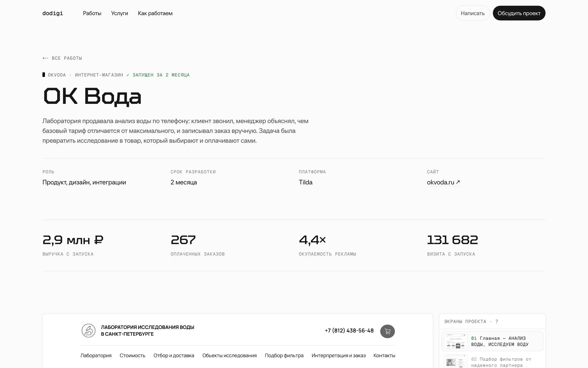Click the Написать button
Viewport: 588px width, 368px height.
tap(473, 13)
